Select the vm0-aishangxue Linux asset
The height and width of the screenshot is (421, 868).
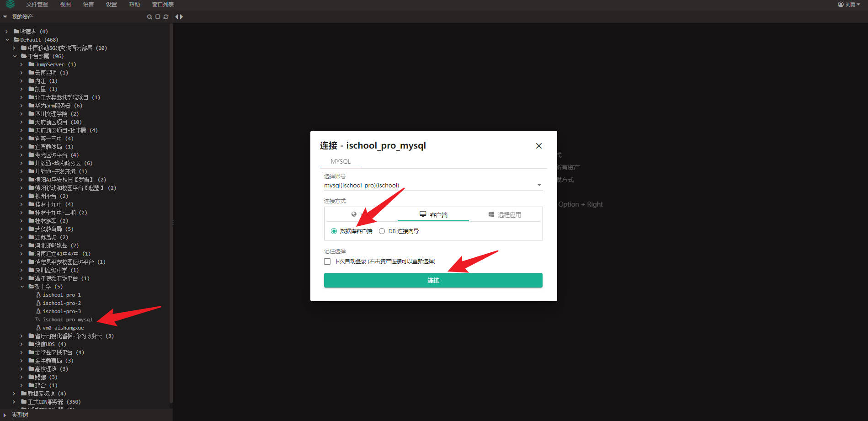[x=63, y=328]
